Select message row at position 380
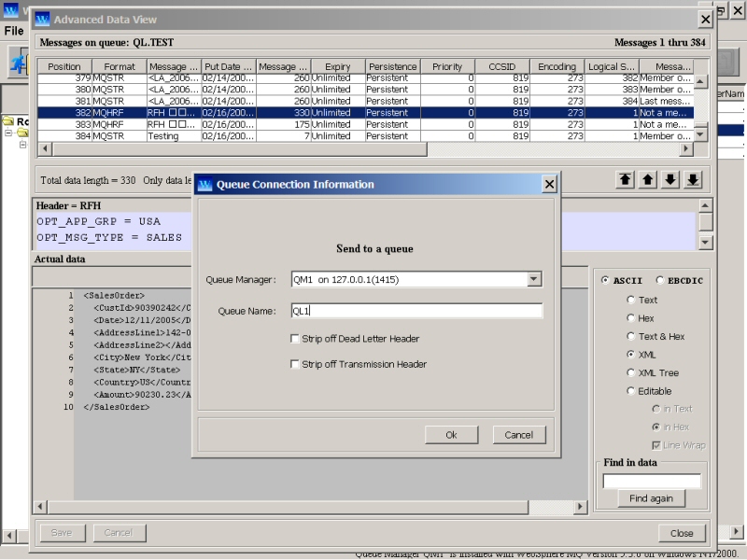The width and height of the screenshot is (747, 560). [365, 90]
